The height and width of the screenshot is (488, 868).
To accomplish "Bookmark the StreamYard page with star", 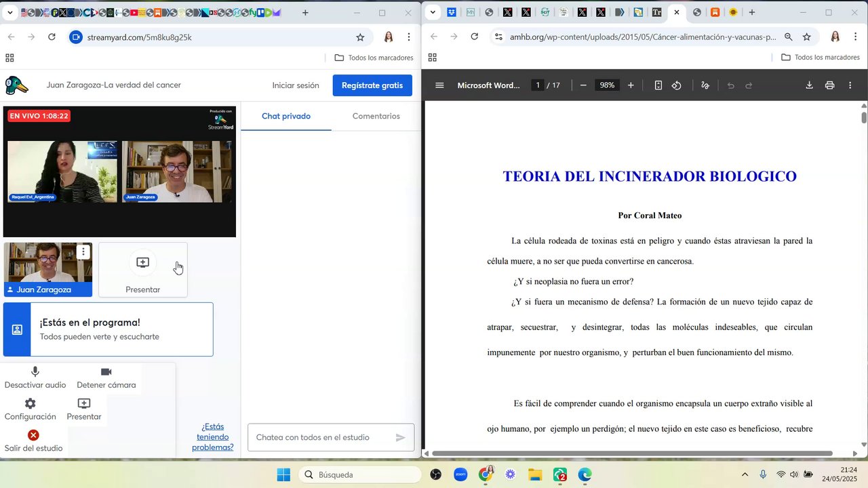I will pyautogui.click(x=360, y=37).
